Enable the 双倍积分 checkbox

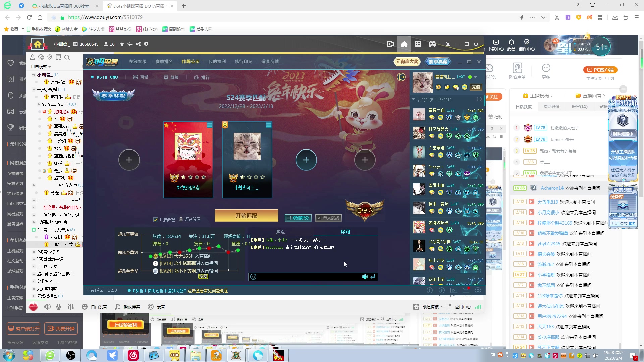pyautogui.click(x=288, y=218)
